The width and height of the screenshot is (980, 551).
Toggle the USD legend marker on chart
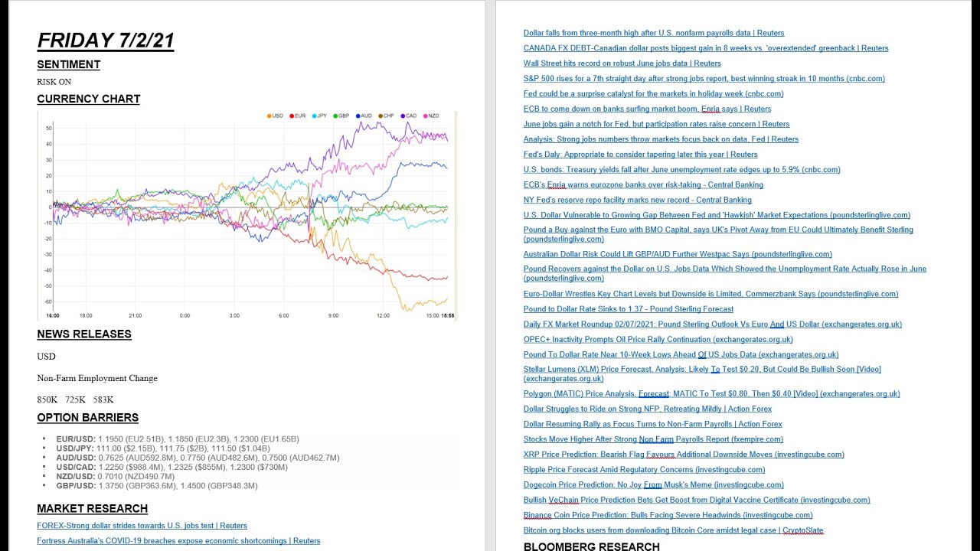click(275, 116)
